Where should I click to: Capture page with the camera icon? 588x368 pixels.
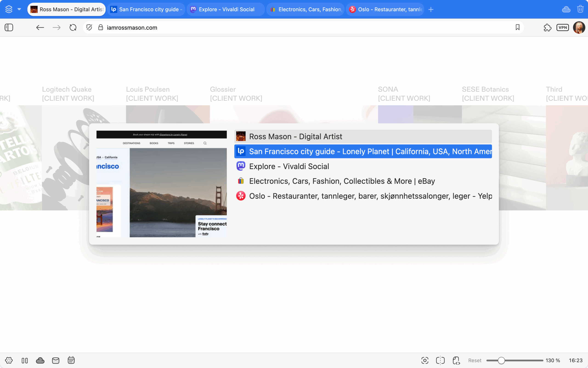tap(425, 360)
